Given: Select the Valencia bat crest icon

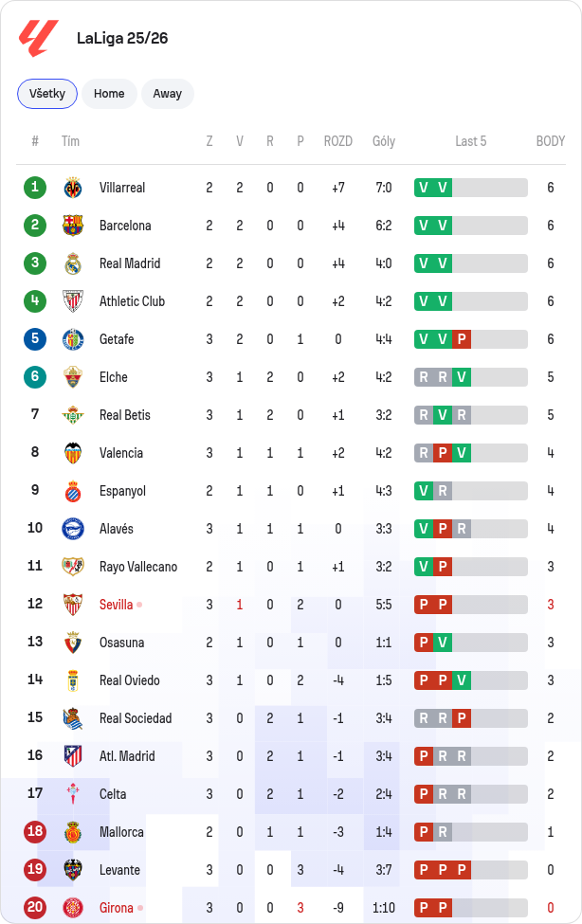Looking at the screenshot, I should tap(73, 453).
